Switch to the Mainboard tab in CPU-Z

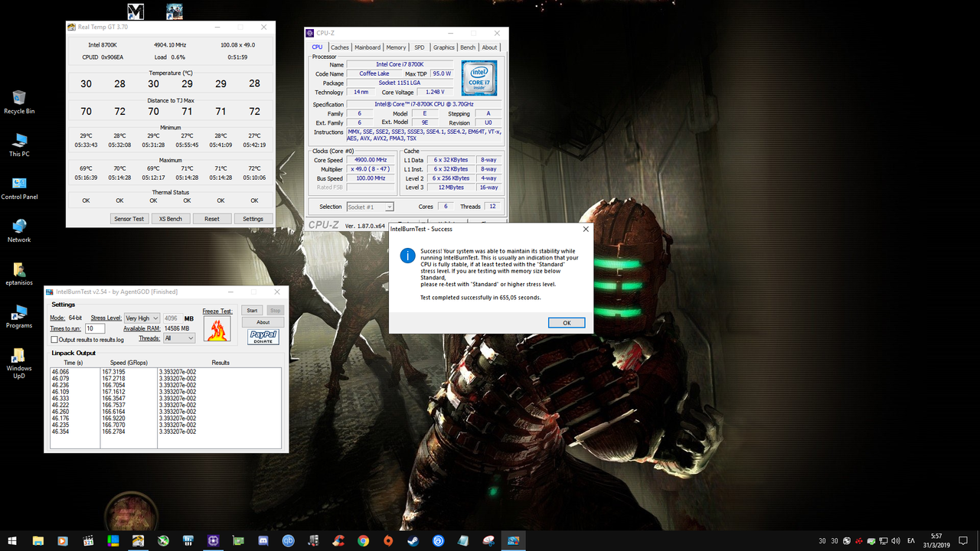(367, 47)
